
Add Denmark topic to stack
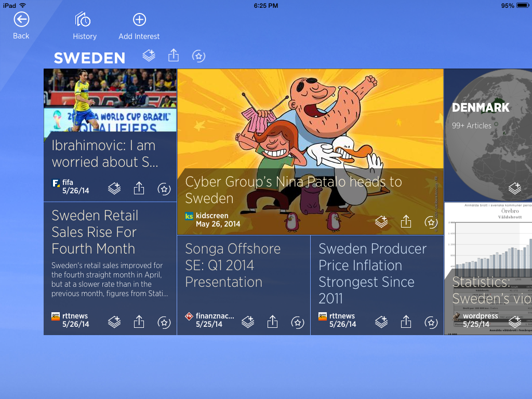(x=515, y=188)
